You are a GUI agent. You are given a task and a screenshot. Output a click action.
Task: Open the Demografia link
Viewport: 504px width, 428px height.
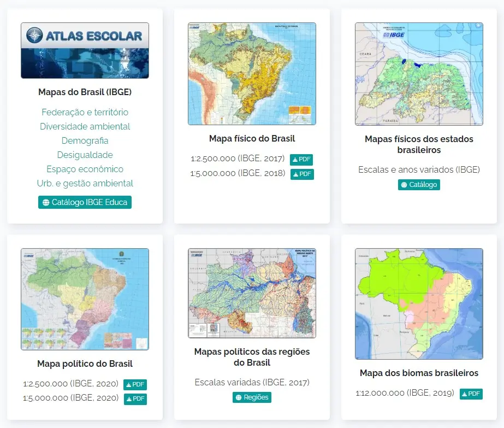point(85,140)
